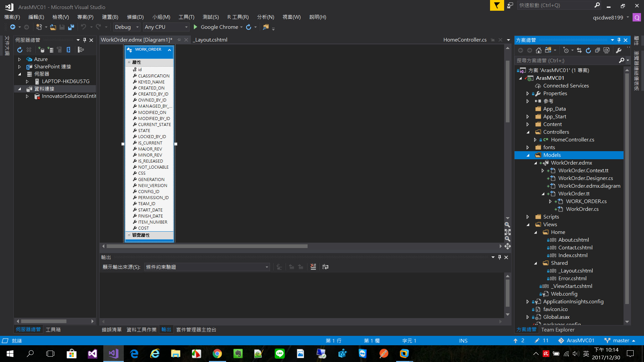This screenshot has height=362, width=644.
Task: Open the 建置(B) menu
Action: (x=110, y=17)
